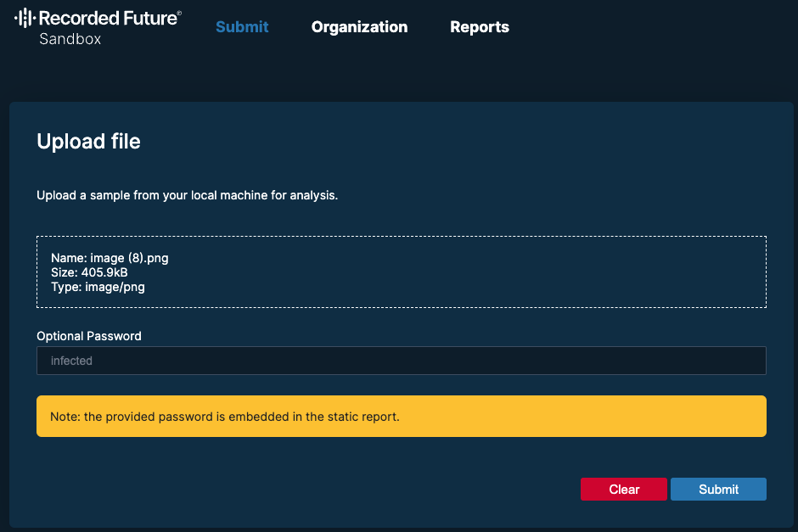Go to the Reports tab
Screen dimensions: 798x532
click(480, 27)
